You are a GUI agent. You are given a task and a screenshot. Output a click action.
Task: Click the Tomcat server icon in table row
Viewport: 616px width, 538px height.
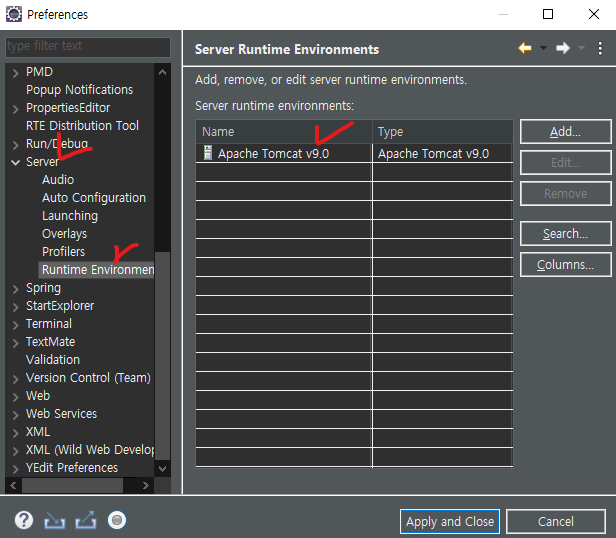(207, 153)
